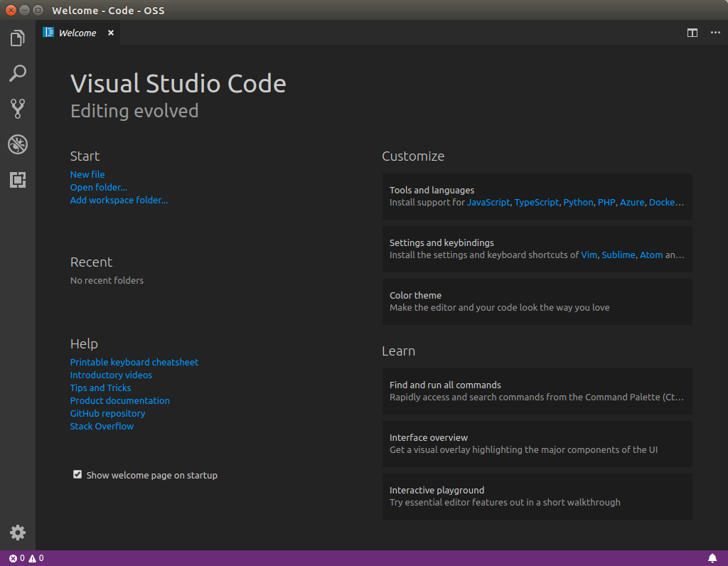
Task: Click the New file link
Action: (x=87, y=175)
